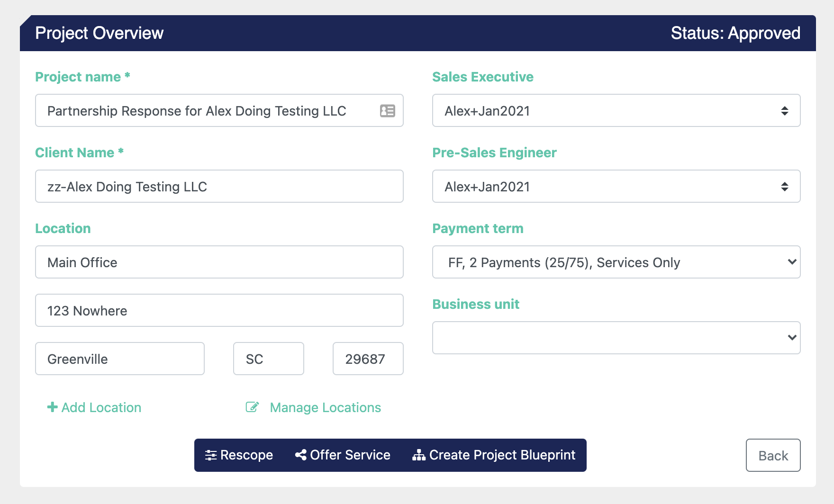The width and height of the screenshot is (834, 504).
Task: Click the Payment term label
Action: pos(478,228)
